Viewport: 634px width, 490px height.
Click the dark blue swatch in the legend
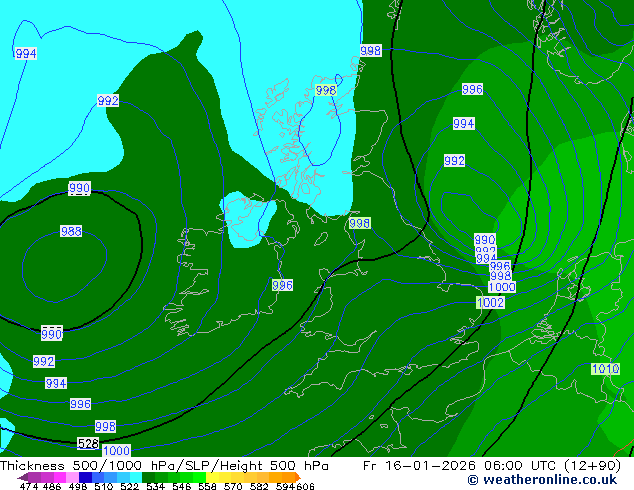pos(85,477)
